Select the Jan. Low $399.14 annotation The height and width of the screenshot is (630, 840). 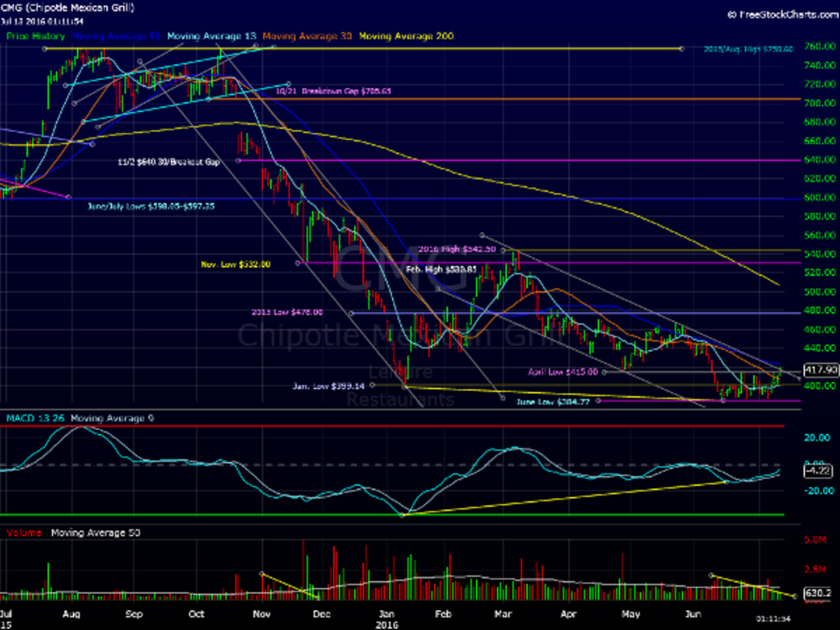tap(329, 386)
